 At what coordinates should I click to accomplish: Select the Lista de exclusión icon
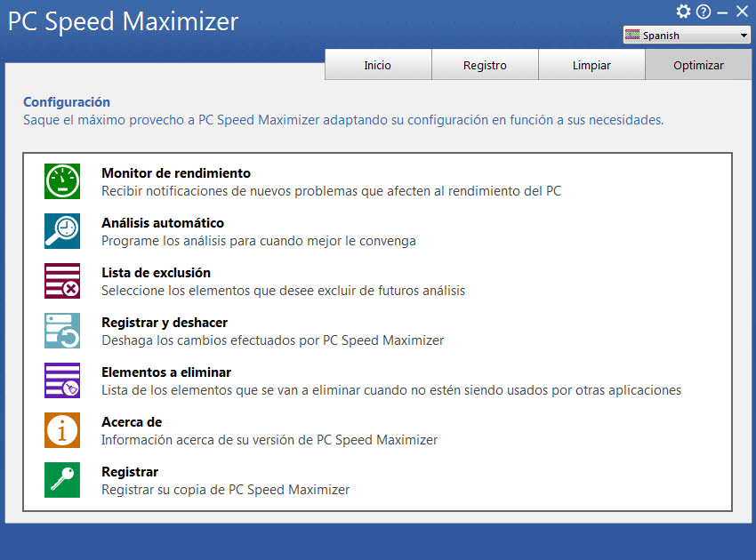tap(62, 281)
